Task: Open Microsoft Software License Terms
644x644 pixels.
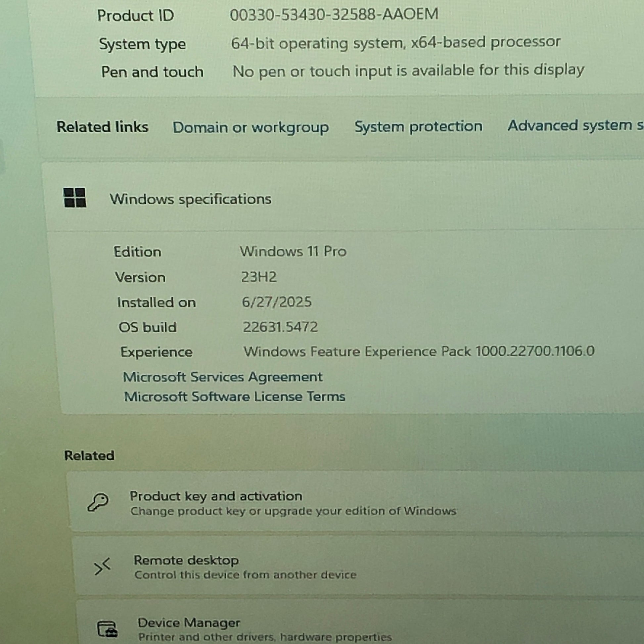Action: coord(234,397)
